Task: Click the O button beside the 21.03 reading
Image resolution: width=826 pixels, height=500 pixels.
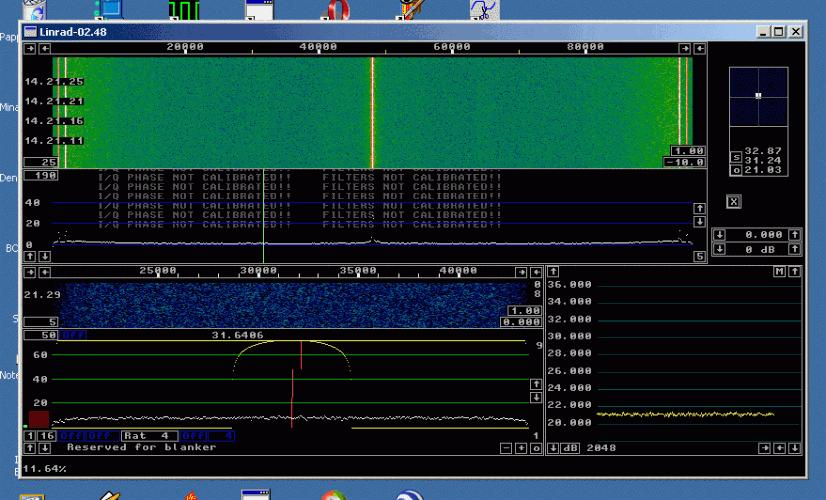Action: tap(736, 171)
